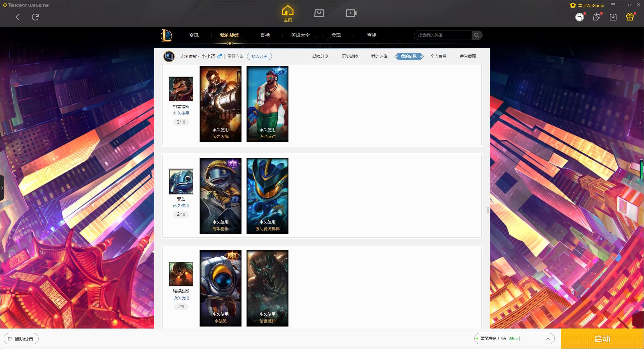The height and width of the screenshot is (349, 644).
Task: Go back with the left arrow icon
Action: 18,17
